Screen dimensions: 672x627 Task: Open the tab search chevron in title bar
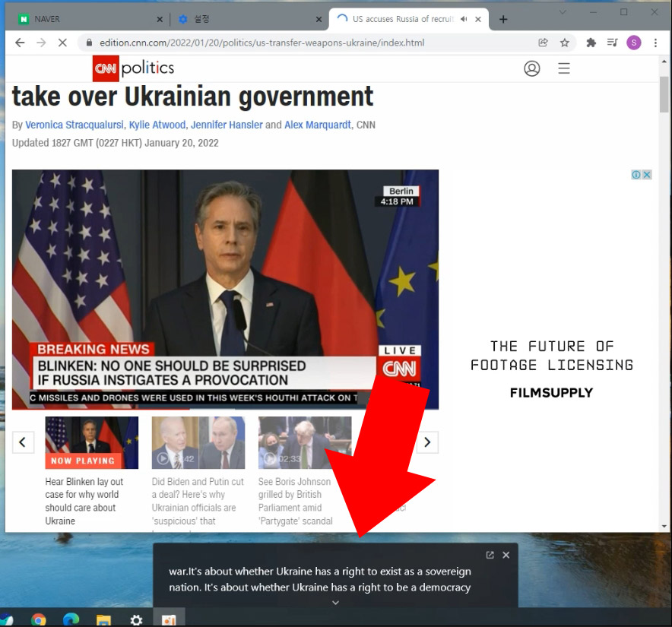tap(563, 12)
